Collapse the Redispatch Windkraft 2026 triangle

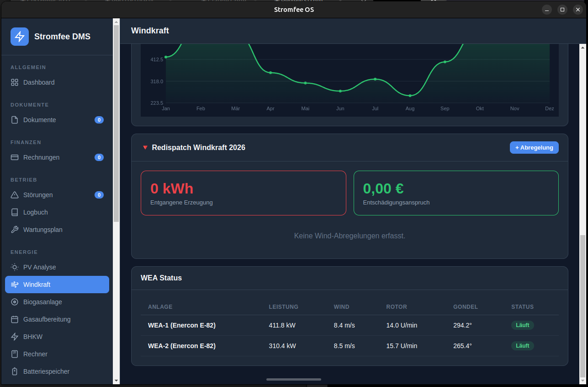(145, 148)
